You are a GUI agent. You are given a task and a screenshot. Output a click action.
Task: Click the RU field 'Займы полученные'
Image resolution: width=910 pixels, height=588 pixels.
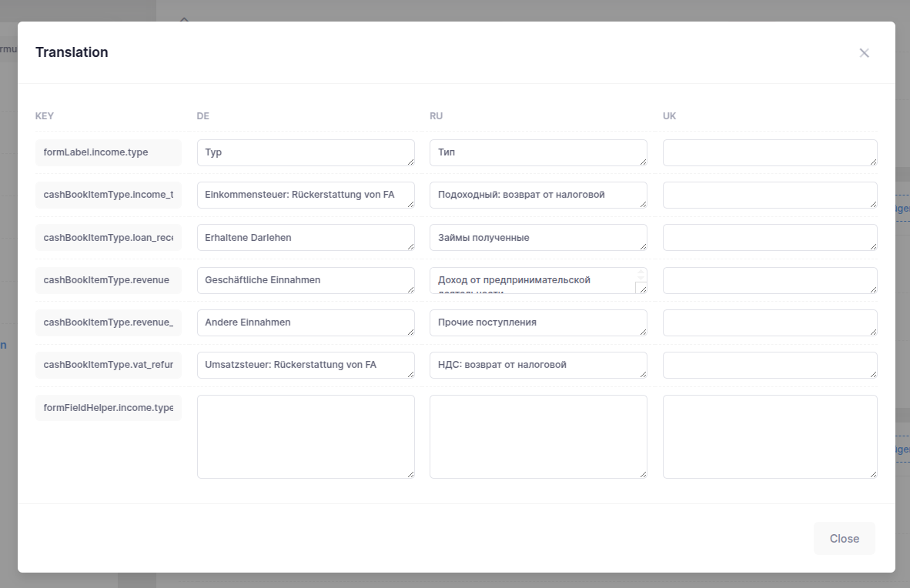[537, 237]
